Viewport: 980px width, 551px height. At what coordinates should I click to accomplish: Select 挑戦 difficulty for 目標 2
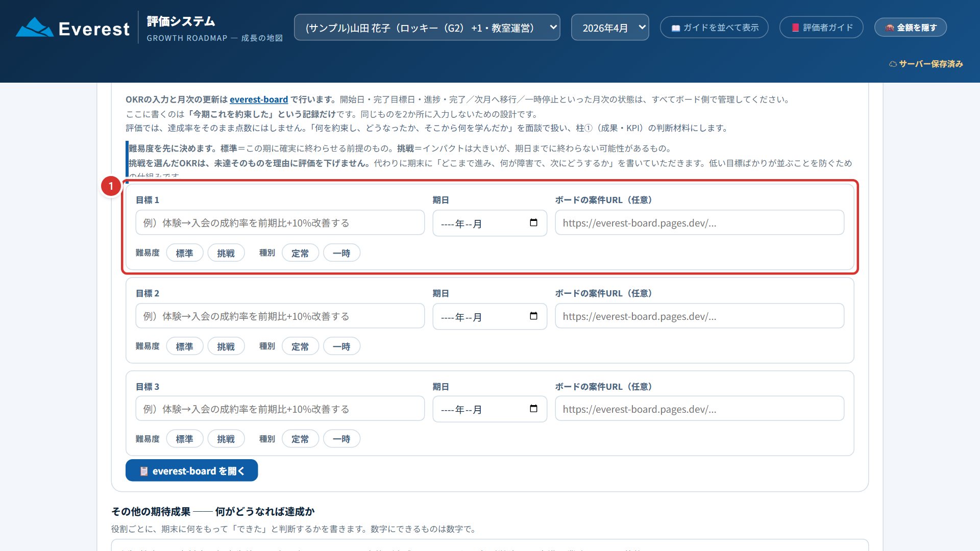point(226,346)
